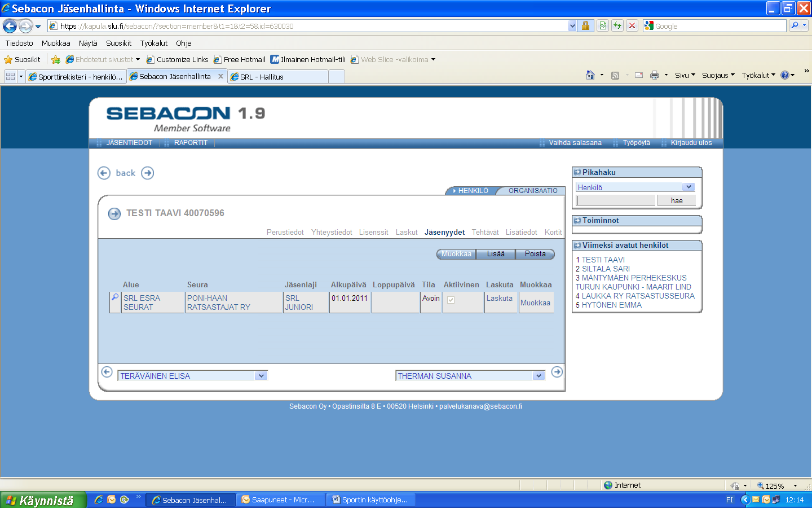Open the Muokkaa link in the membership row

coord(535,303)
